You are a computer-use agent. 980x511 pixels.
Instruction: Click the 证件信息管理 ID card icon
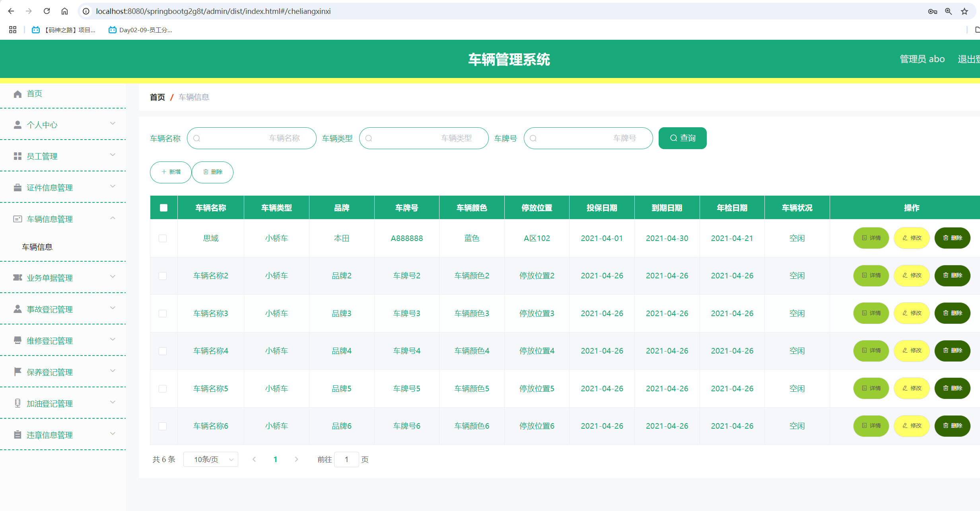coord(17,187)
